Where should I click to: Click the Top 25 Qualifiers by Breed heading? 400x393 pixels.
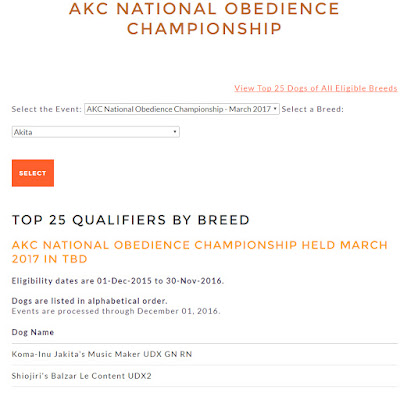131,220
